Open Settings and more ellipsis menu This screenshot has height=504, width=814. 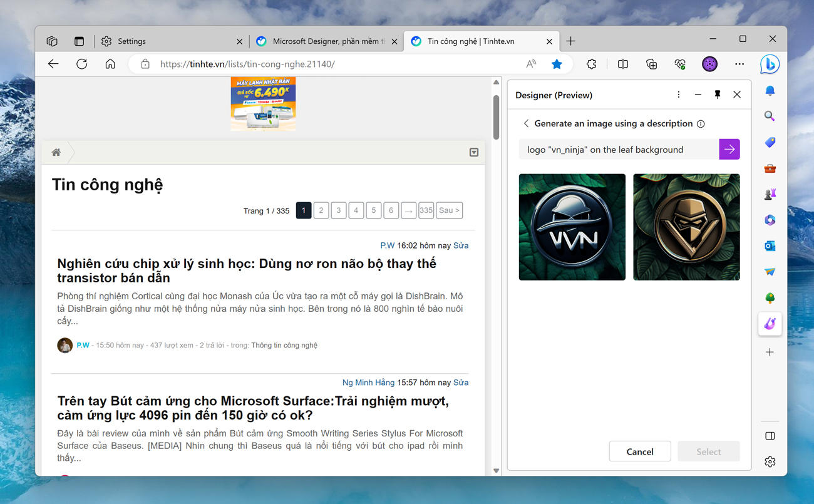click(739, 64)
